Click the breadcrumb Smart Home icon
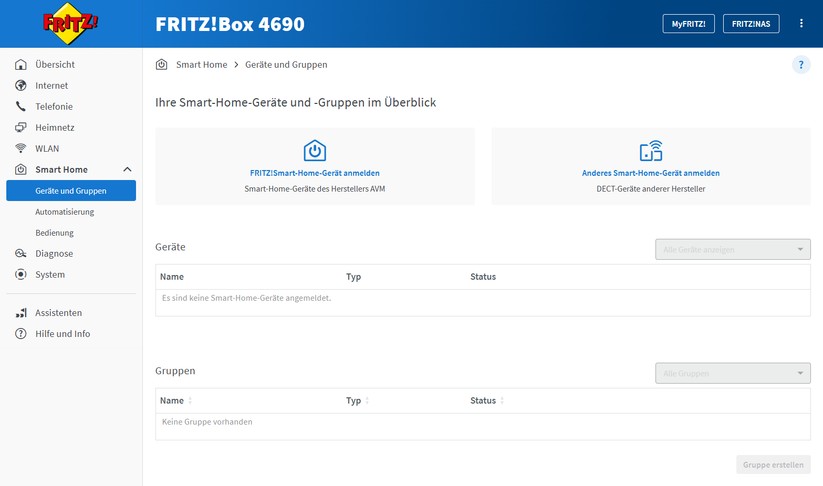 pyautogui.click(x=161, y=65)
